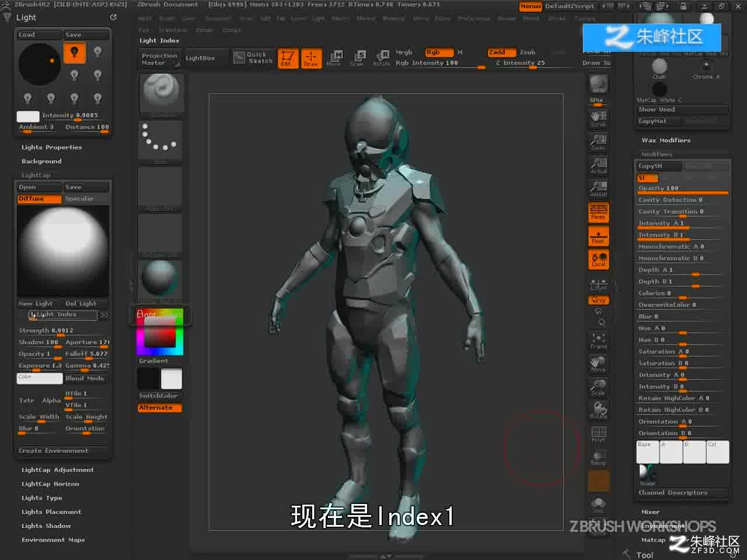Expand Wax Modifiers section

tap(666, 141)
